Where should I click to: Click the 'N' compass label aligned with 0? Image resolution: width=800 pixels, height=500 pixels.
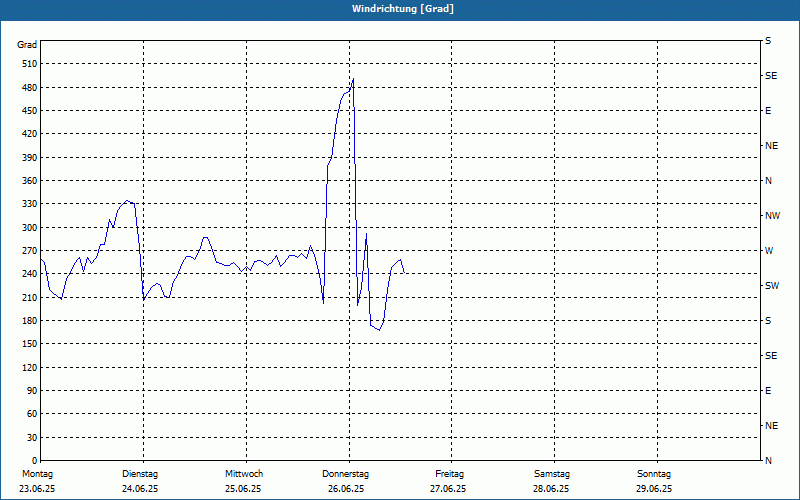click(769, 460)
